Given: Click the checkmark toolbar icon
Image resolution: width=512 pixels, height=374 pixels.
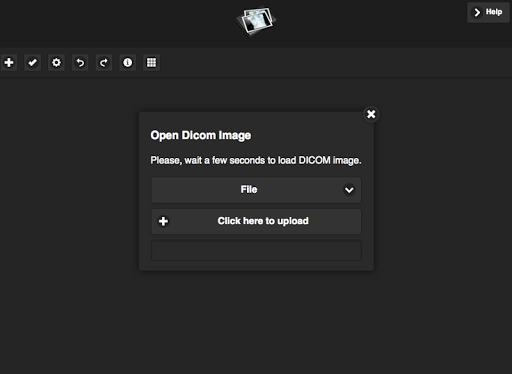Looking at the screenshot, I should pyautogui.click(x=33, y=62).
